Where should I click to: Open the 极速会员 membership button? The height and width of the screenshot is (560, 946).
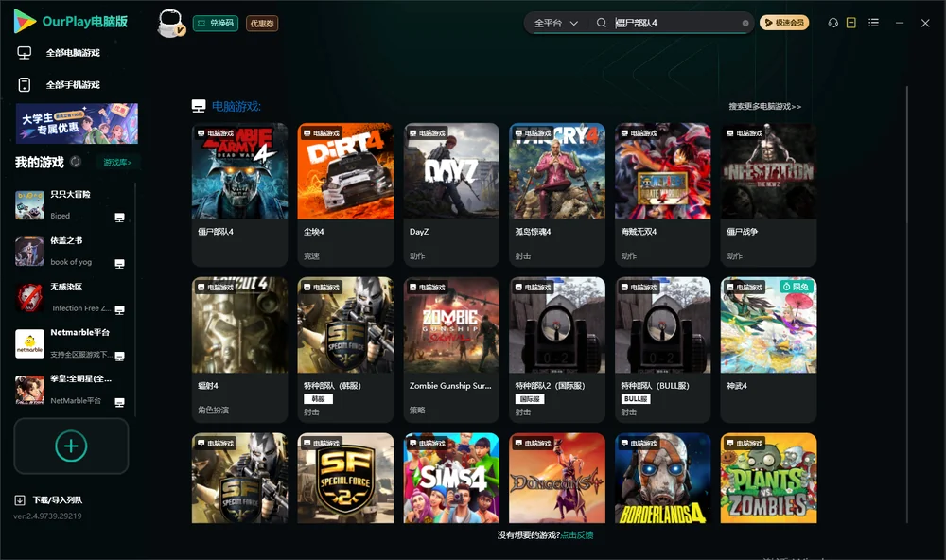click(x=784, y=23)
